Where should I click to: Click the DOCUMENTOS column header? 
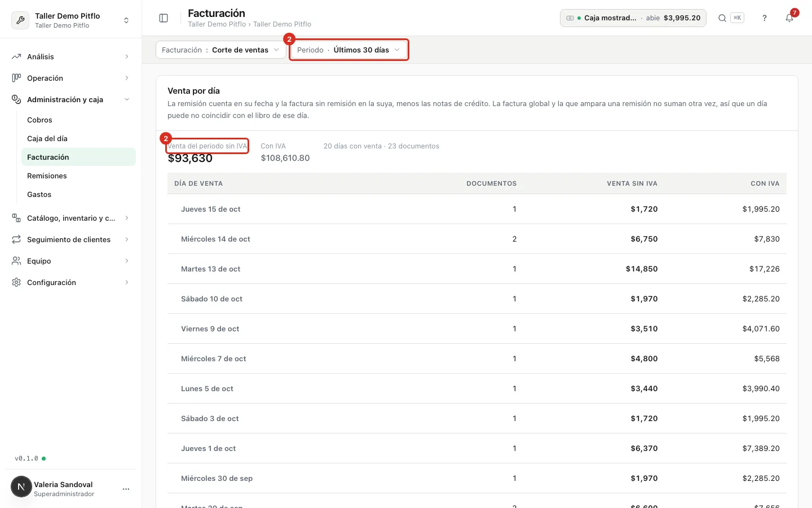click(x=492, y=183)
